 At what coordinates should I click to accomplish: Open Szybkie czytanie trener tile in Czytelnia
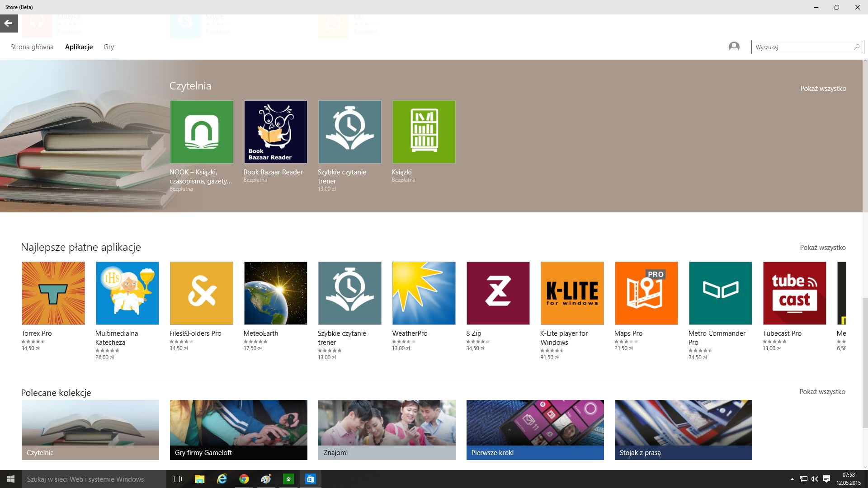(350, 132)
